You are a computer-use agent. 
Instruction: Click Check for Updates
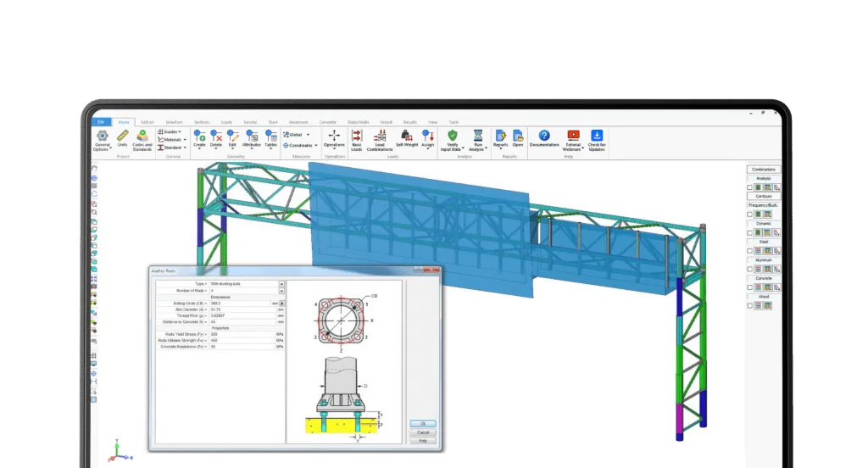pos(597,141)
